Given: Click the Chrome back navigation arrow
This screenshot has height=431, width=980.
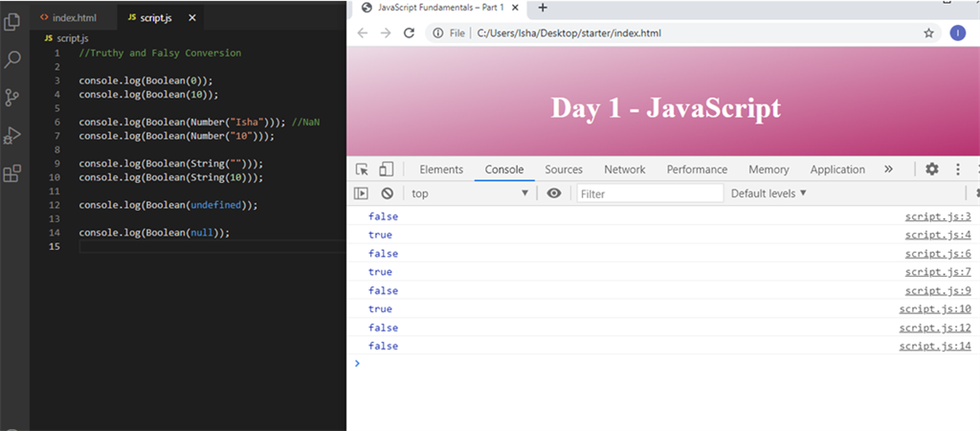Looking at the screenshot, I should (363, 34).
